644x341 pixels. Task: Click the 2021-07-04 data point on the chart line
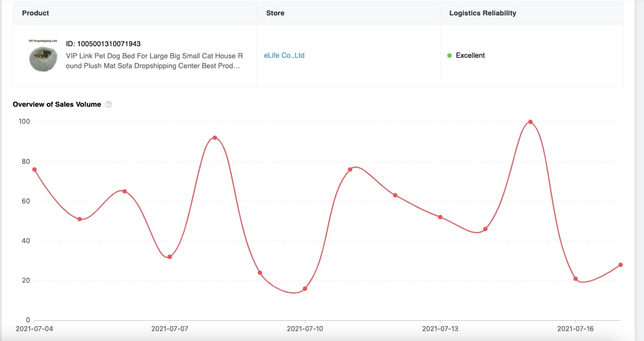tap(35, 169)
